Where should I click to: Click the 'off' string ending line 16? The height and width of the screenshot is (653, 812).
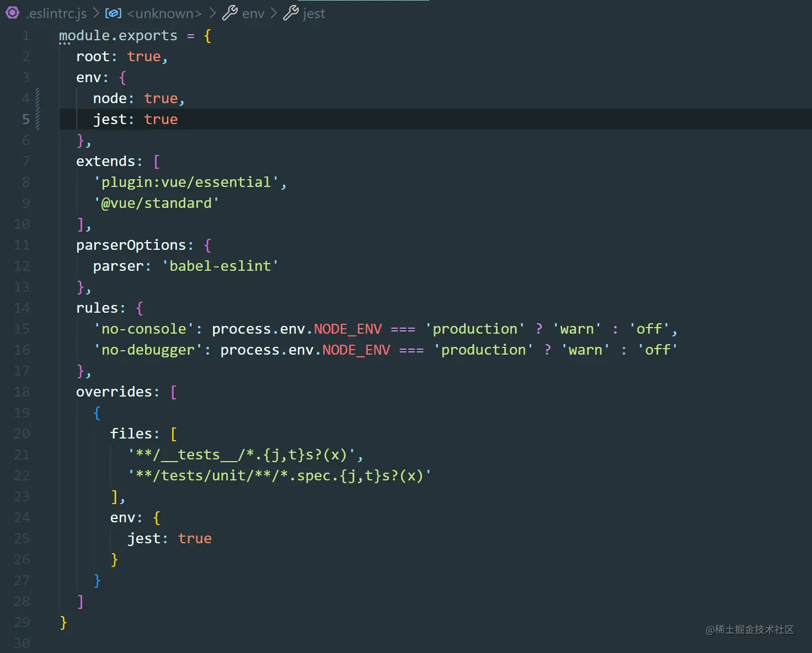(658, 350)
